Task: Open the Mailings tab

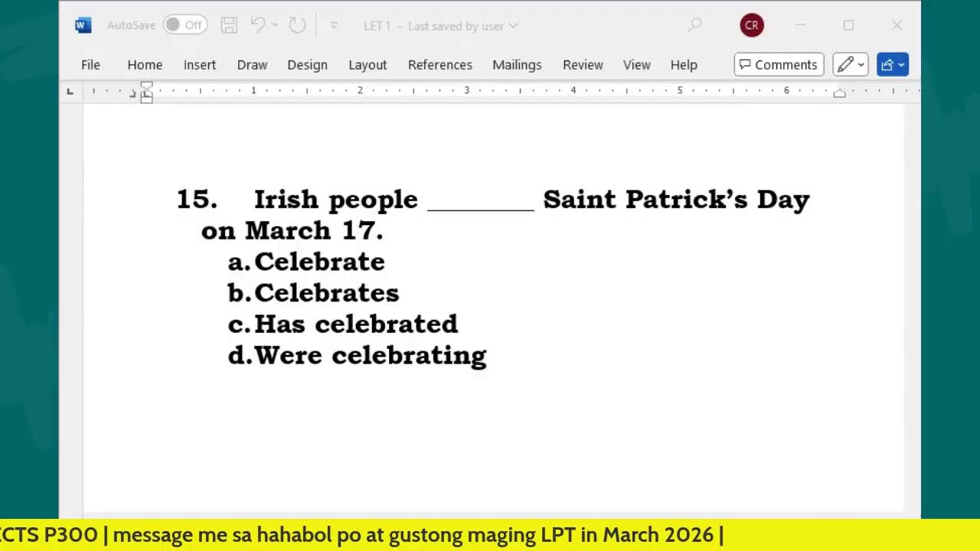Action: pyautogui.click(x=517, y=65)
